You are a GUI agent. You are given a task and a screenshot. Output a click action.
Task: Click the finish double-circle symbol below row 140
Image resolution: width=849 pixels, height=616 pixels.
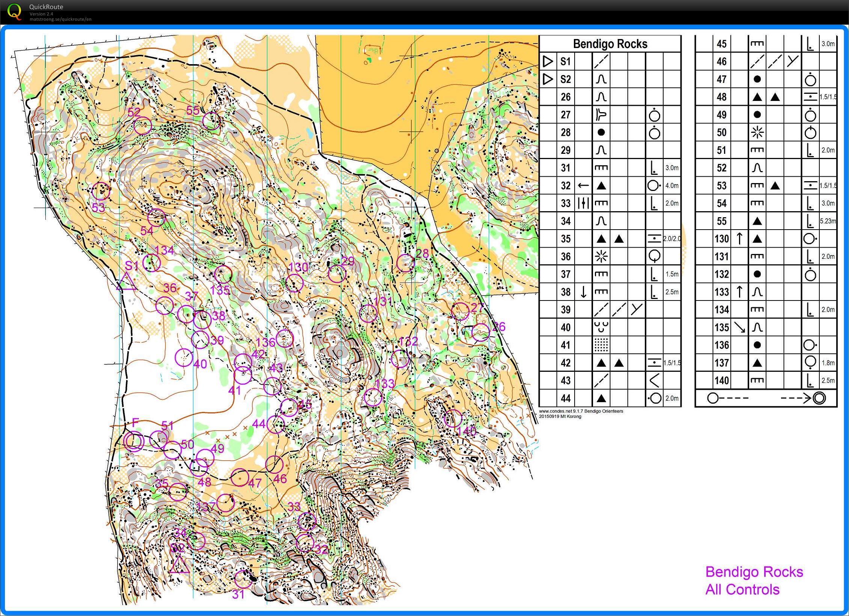coord(819,398)
